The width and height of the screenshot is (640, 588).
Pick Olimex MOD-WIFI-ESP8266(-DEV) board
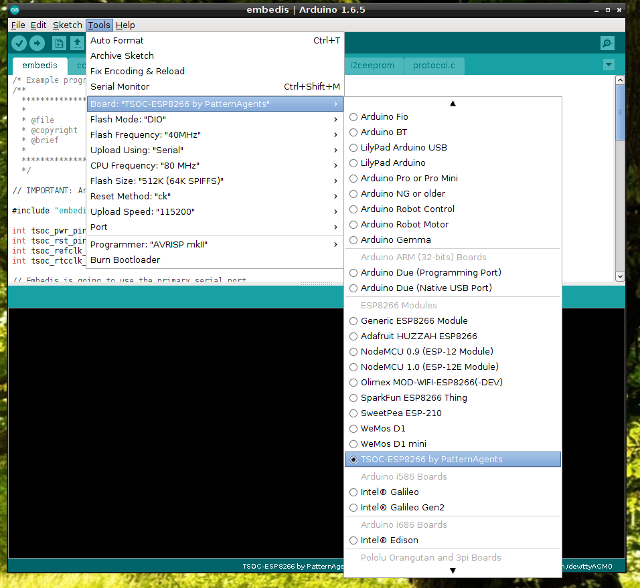(453, 382)
